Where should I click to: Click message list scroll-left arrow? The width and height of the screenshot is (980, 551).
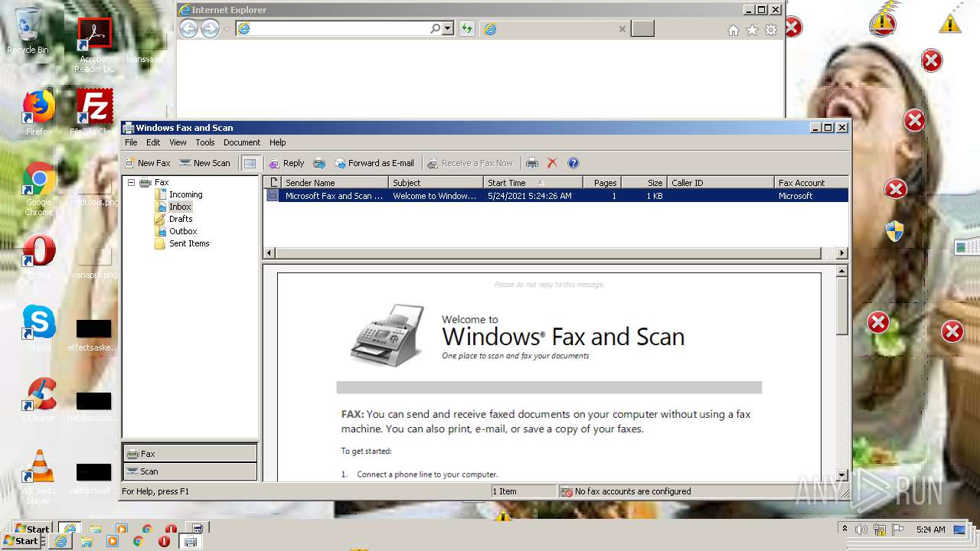point(269,253)
